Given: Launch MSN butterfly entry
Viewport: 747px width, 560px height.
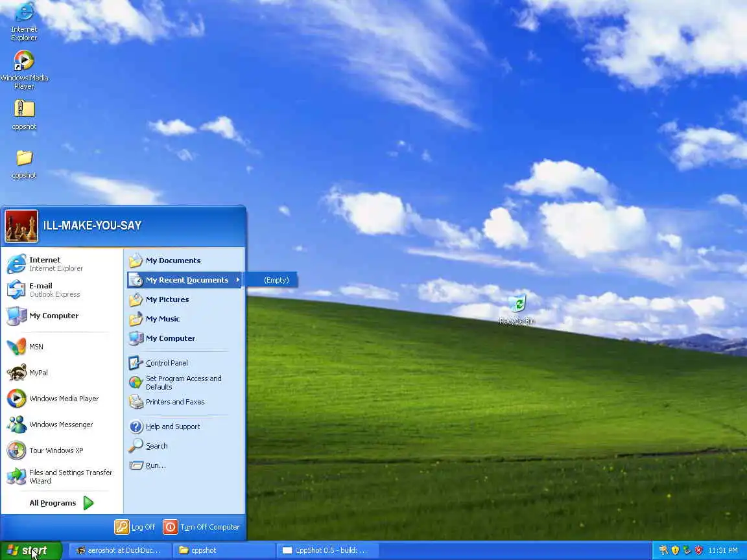Looking at the screenshot, I should click(62, 347).
